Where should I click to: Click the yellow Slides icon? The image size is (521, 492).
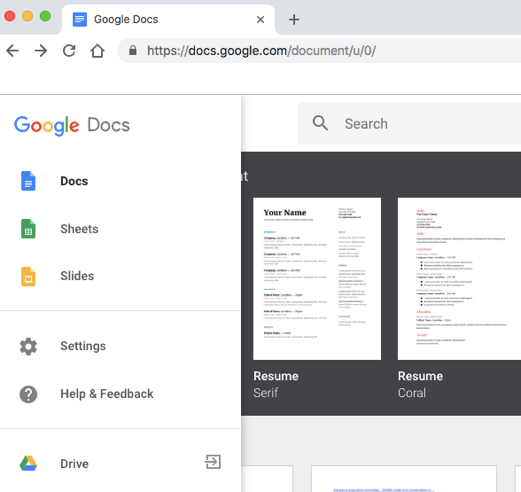pos(28,276)
